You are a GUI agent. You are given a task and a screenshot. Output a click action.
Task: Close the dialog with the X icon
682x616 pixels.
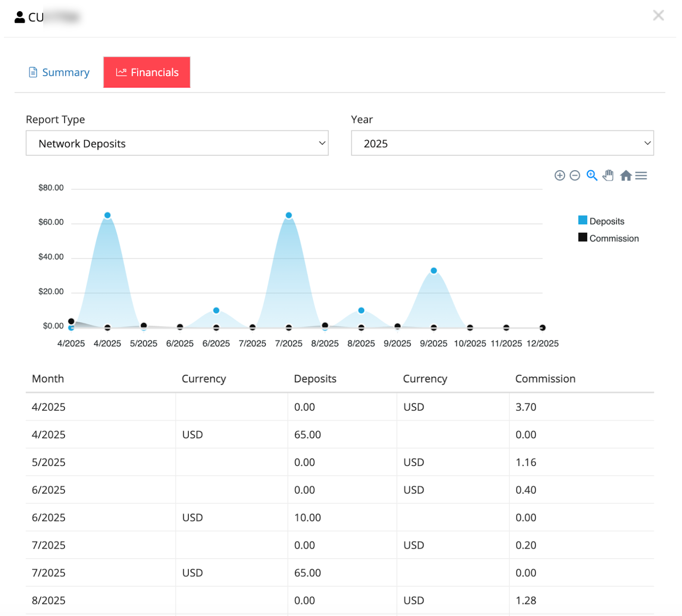(x=658, y=16)
